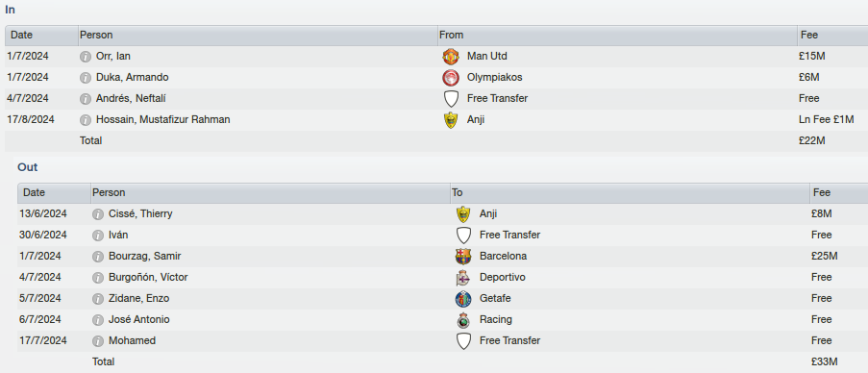
Task: Open player Hossain, Mustafizur Rahman
Action: [x=162, y=119]
